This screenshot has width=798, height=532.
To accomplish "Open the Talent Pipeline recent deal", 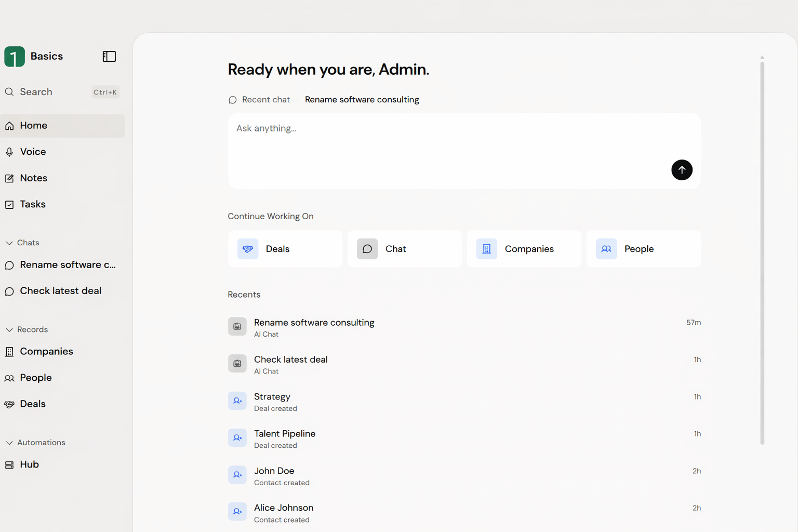I will pyautogui.click(x=285, y=434).
